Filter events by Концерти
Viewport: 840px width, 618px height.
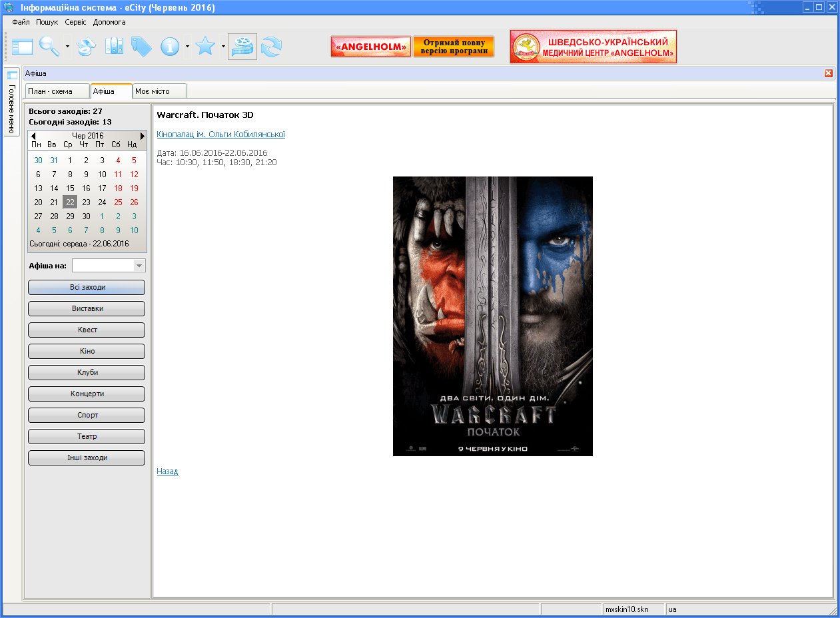(x=87, y=394)
